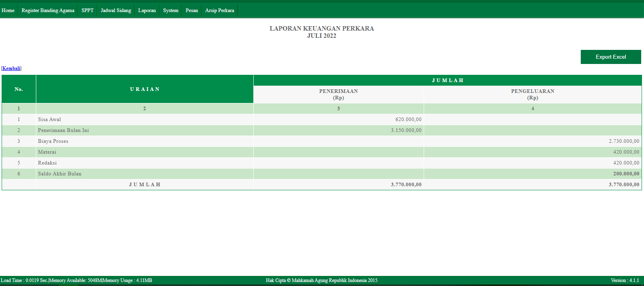Select the Arsip Perkara menu
The image size is (644, 286).
[219, 10]
